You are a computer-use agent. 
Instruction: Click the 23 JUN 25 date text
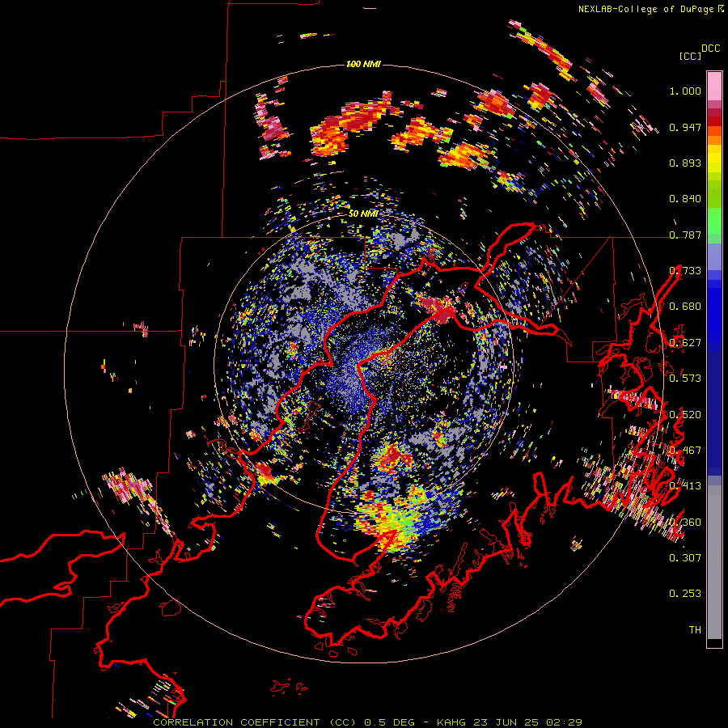point(506,722)
